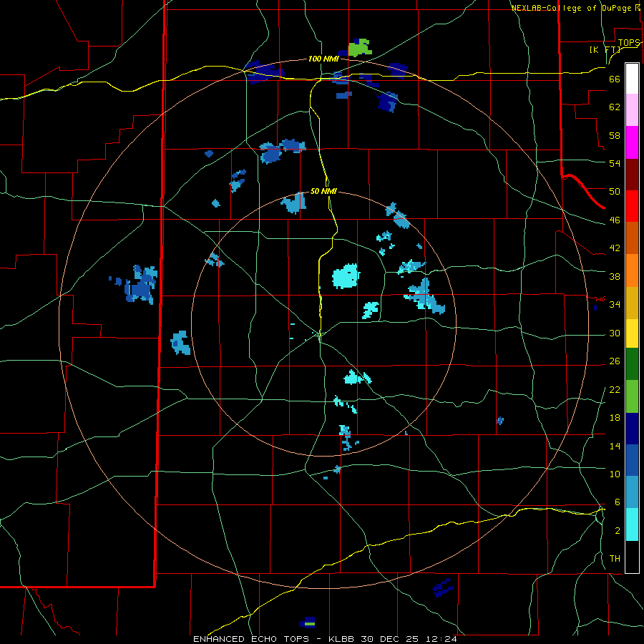This screenshot has width=644, height=644.
Task: Click the gold legend color block
Action: (x=632, y=303)
